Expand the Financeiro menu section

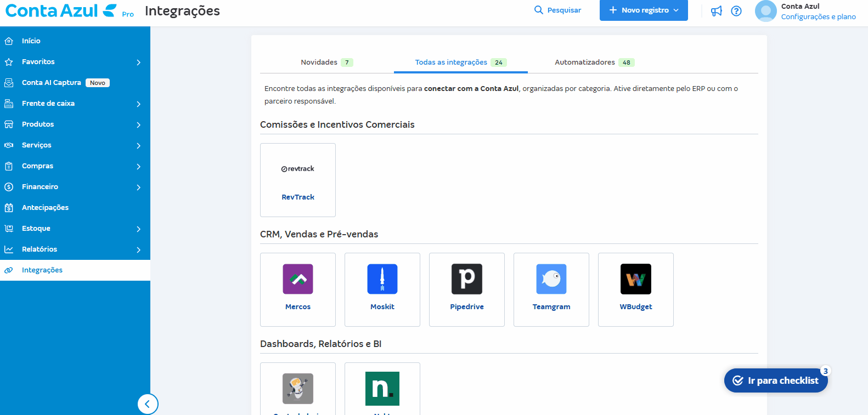(139, 187)
